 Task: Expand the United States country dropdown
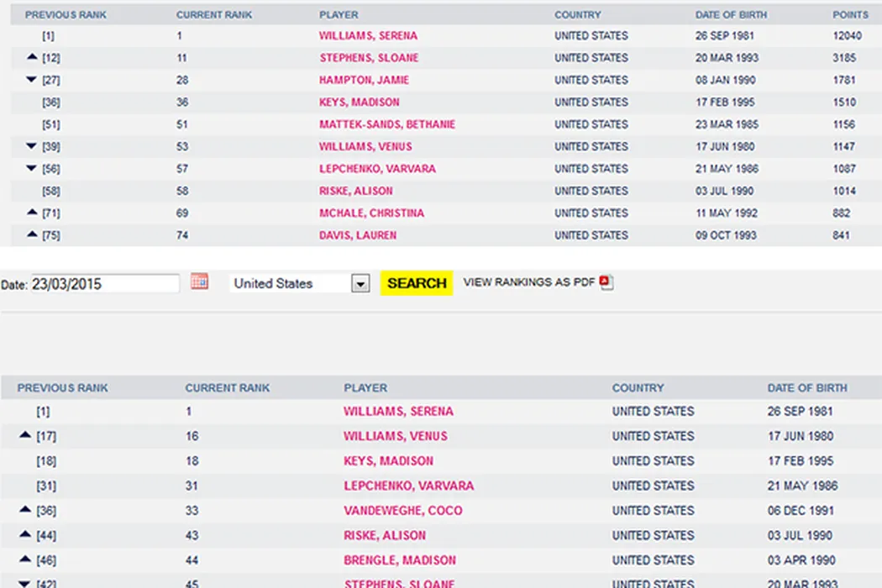[360, 284]
